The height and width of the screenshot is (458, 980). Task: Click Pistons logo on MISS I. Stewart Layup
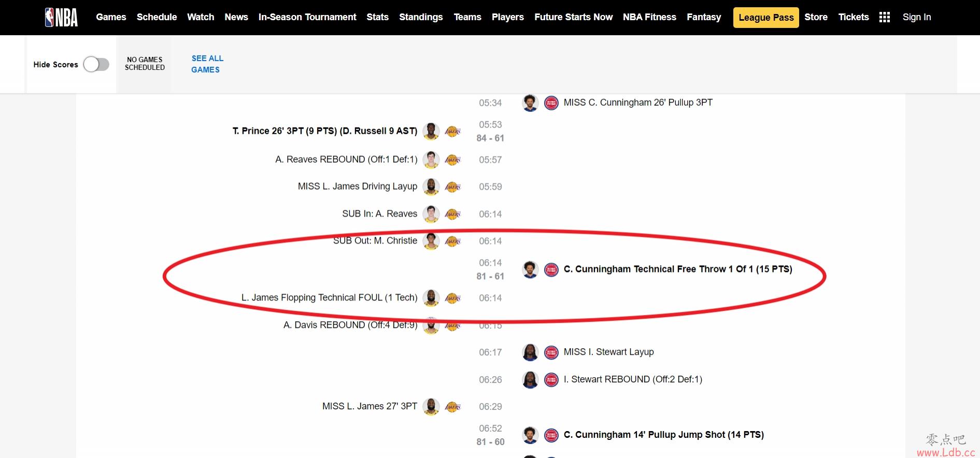551,352
